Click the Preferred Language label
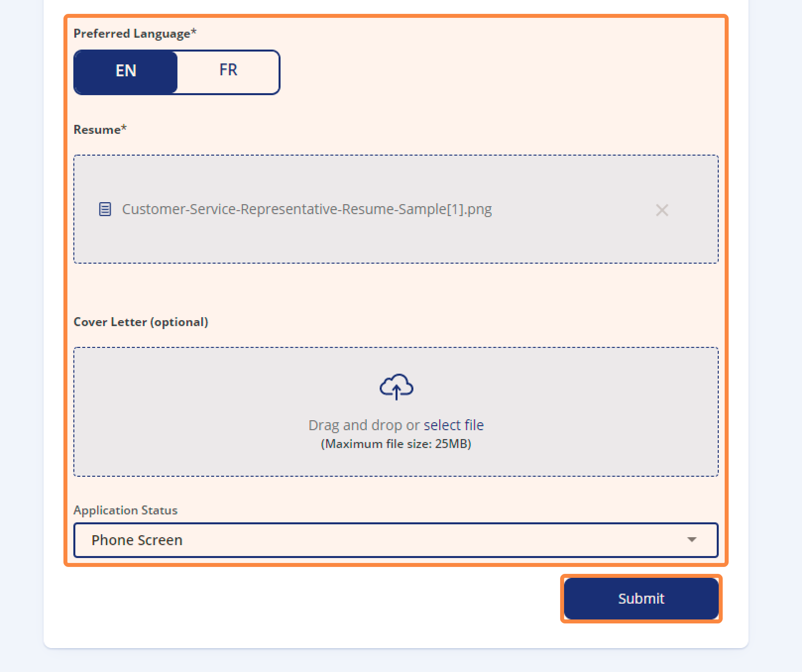The image size is (802, 672). (135, 33)
